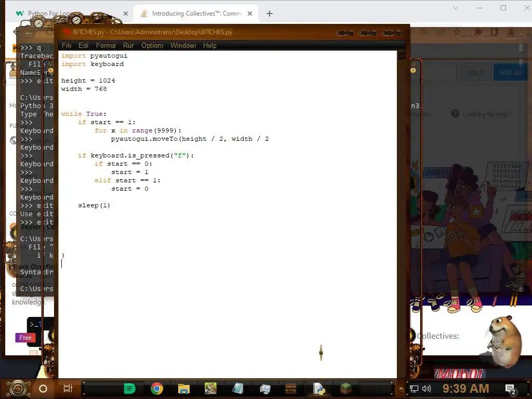Viewport: 532px width, 399px height.
Task: Open the Python IDLE taskbar icon
Action: 319,389
